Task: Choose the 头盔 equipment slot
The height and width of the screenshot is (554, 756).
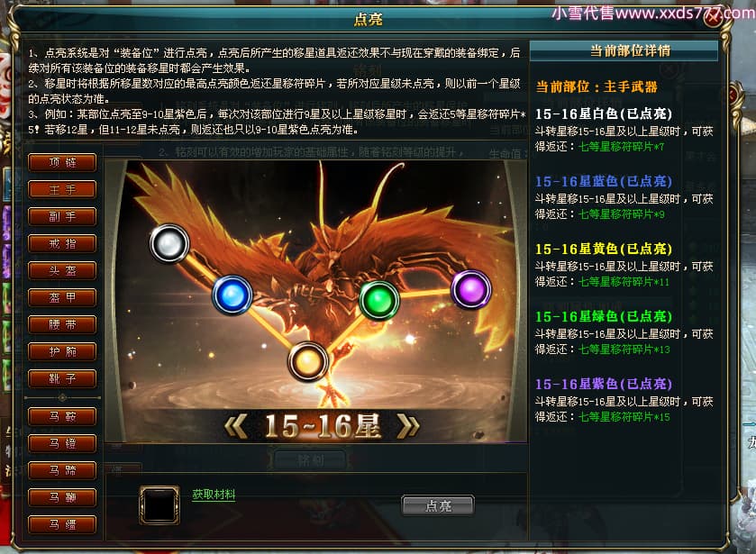Action: [62, 270]
